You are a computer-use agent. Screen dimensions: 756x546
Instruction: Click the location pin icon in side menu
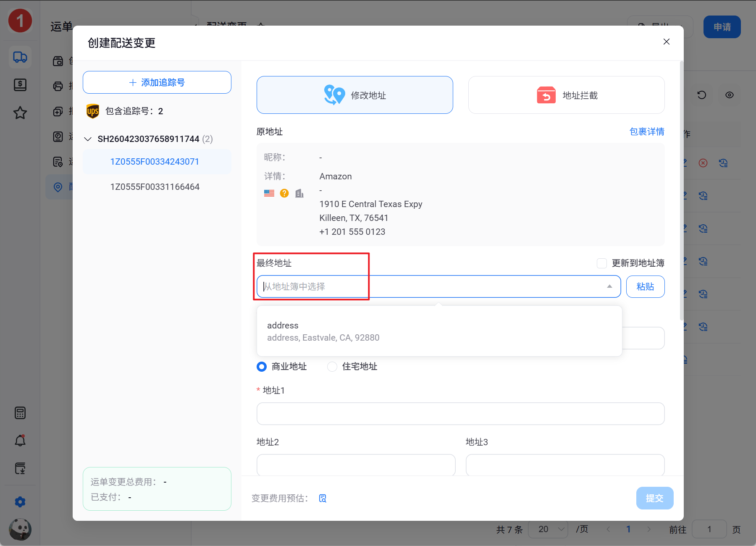click(58, 187)
